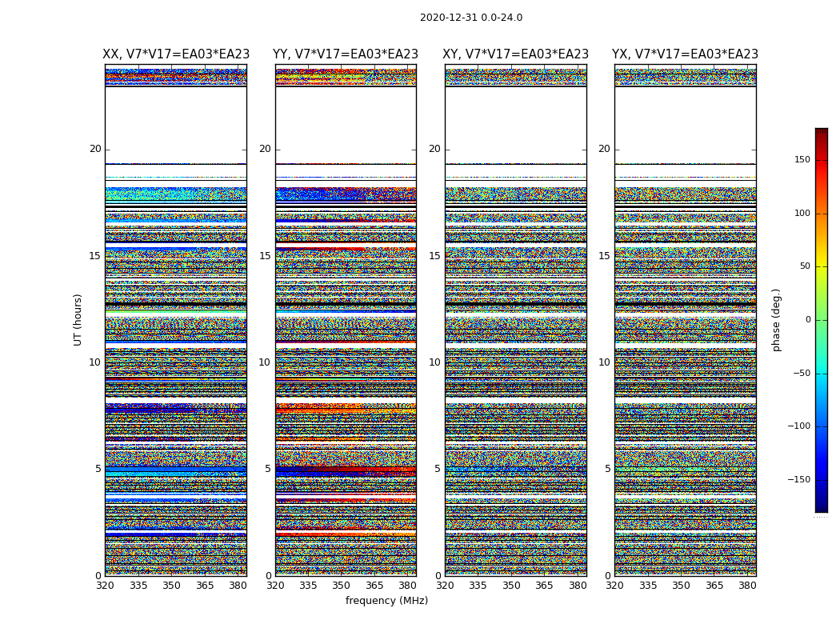The image size is (840, 640).
Task: Click the XX panel waterfall plot area
Action: click(176, 320)
